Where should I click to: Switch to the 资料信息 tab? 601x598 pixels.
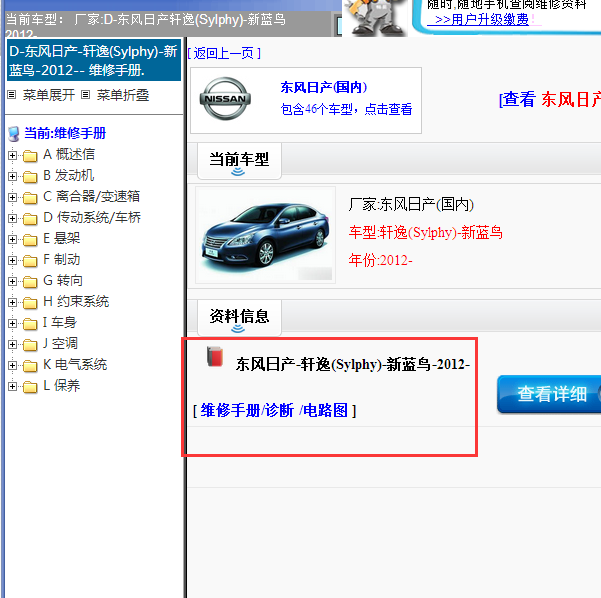tap(240, 318)
